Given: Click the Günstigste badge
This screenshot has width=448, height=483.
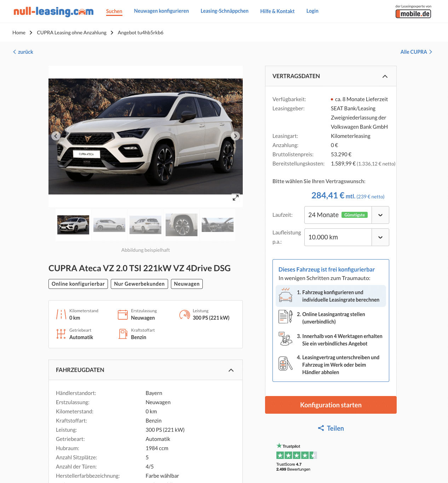Looking at the screenshot, I should [355, 215].
